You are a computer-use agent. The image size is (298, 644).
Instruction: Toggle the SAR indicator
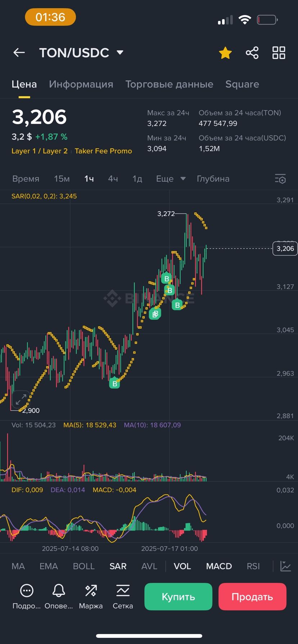click(118, 566)
